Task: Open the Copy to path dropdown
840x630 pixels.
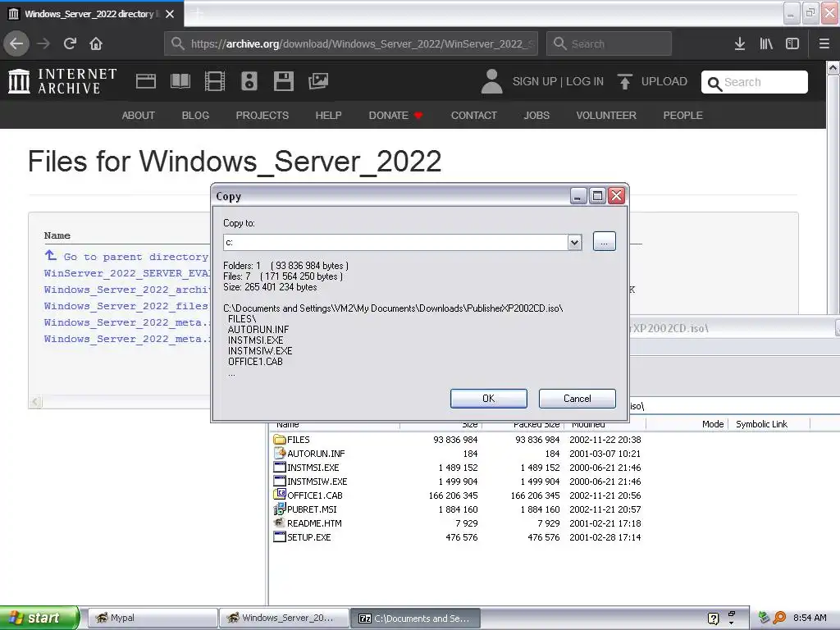Action: [574, 242]
